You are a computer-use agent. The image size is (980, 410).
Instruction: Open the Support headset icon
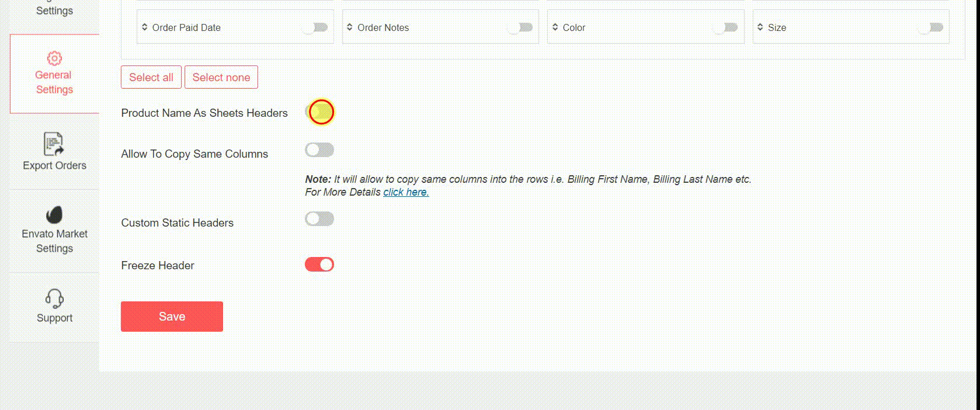click(x=54, y=298)
